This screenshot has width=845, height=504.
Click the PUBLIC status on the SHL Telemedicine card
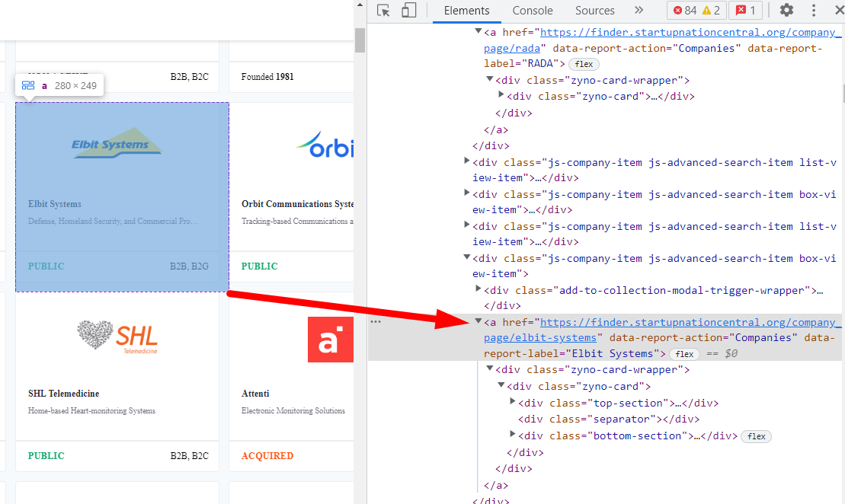coord(46,456)
